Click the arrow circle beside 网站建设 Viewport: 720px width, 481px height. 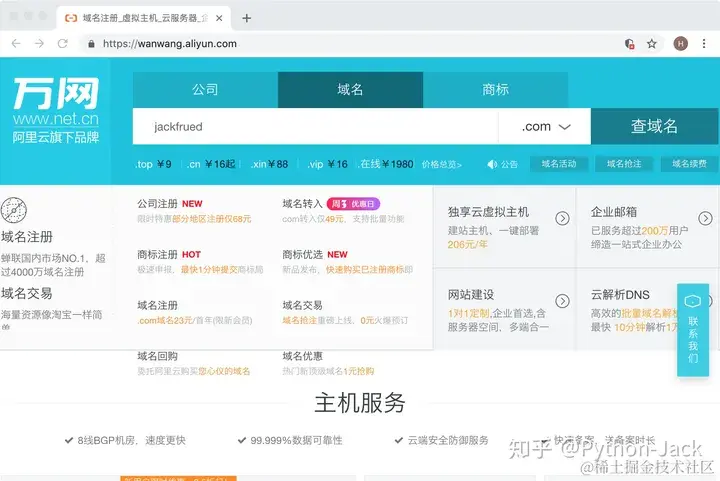(x=562, y=301)
